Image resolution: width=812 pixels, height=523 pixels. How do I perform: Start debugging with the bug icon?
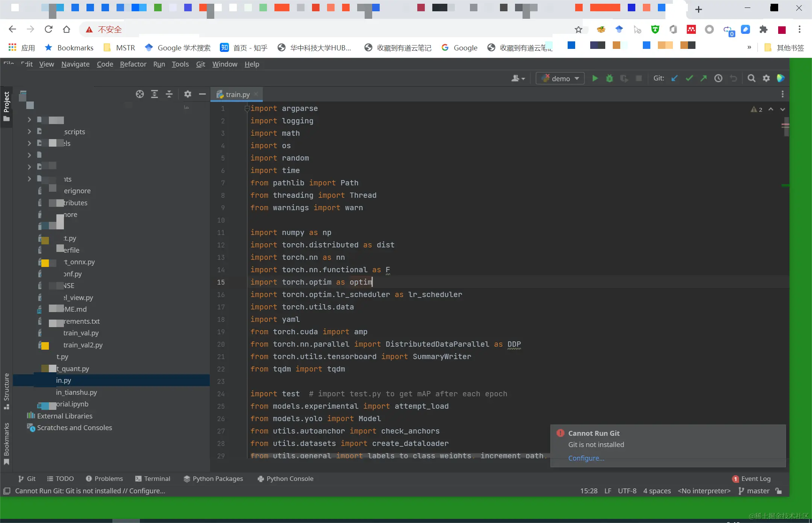pos(609,78)
